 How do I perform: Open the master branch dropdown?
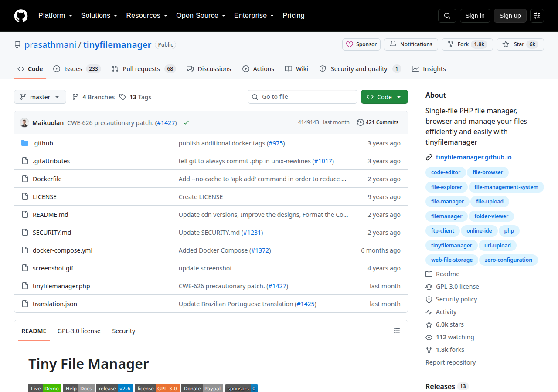click(40, 97)
